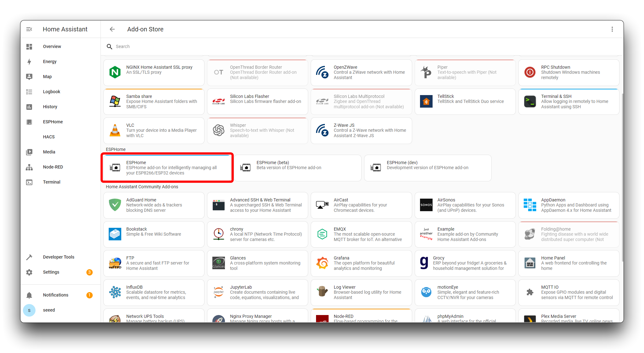Open the Terminal & SSH add-on card
The height and width of the screenshot is (353, 644).
click(569, 102)
